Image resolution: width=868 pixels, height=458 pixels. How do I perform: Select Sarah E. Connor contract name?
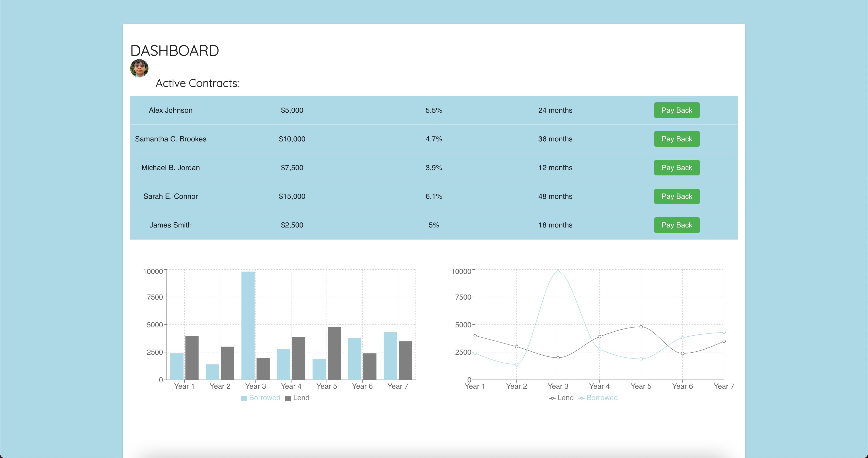click(x=171, y=196)
